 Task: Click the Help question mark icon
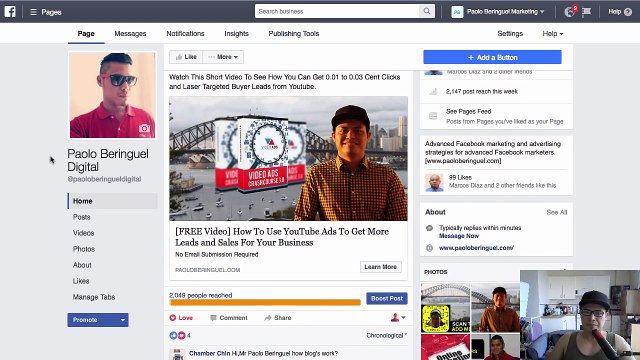(x=628, y=12)
